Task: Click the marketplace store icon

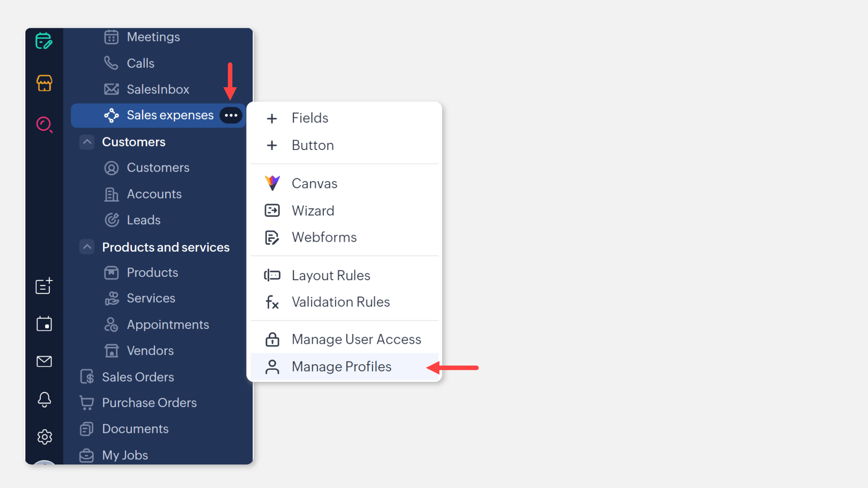Action: [x=44, y=83]
